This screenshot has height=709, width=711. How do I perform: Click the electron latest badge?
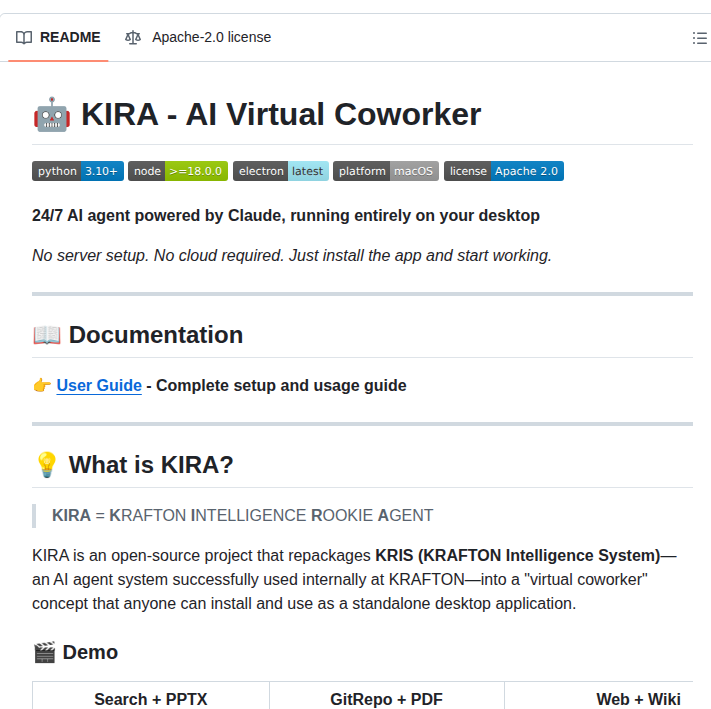tap(281, 171)
